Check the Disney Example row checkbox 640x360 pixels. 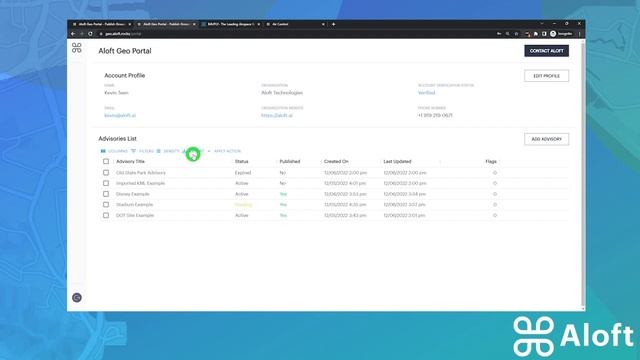pos(106,194)
